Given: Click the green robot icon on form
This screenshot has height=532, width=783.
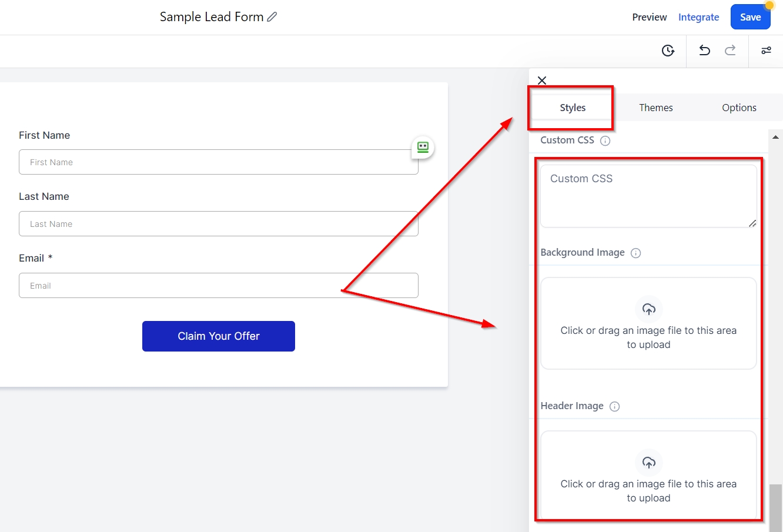Looking at the screenshot, I should tap(423, 147).
